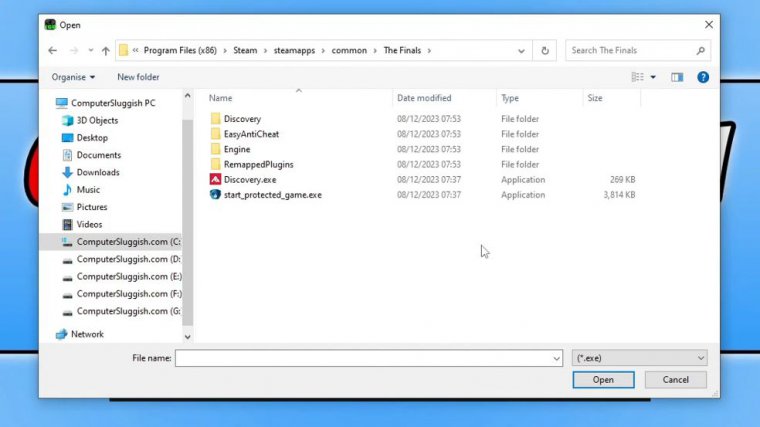Click the Up one level arrow
Viewport: 760px width, 427px height.
tap(105, 51)
